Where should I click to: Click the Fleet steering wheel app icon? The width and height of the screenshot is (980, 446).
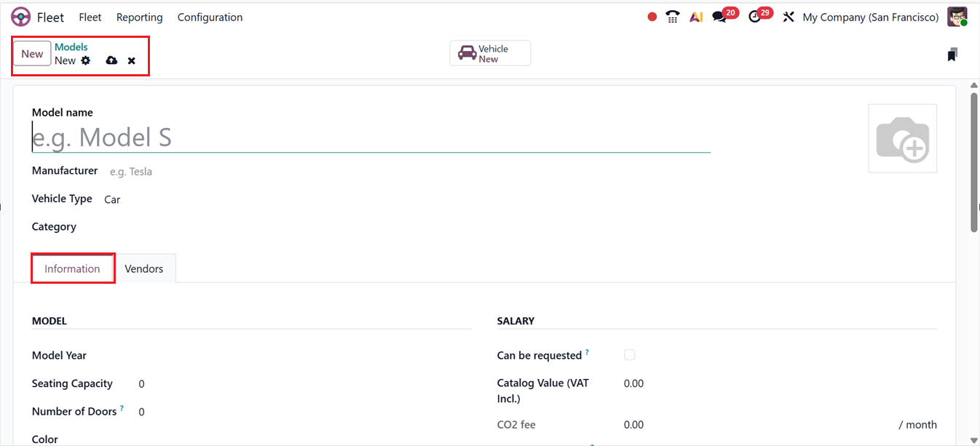coord(21,17)
